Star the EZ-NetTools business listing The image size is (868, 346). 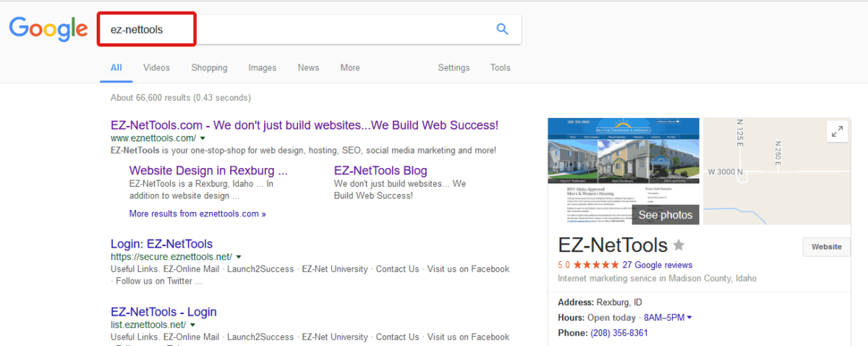pyautogui.click(x=678, y=245)
